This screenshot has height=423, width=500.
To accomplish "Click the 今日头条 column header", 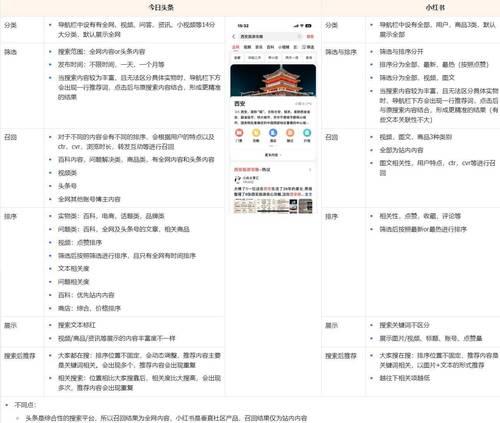I will coord(161,7).
